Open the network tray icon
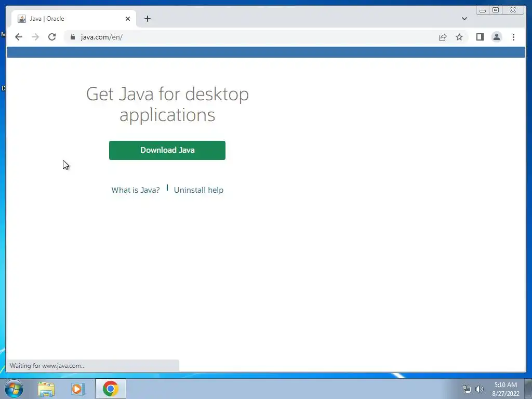532x399 pixels. coord(467,389)
